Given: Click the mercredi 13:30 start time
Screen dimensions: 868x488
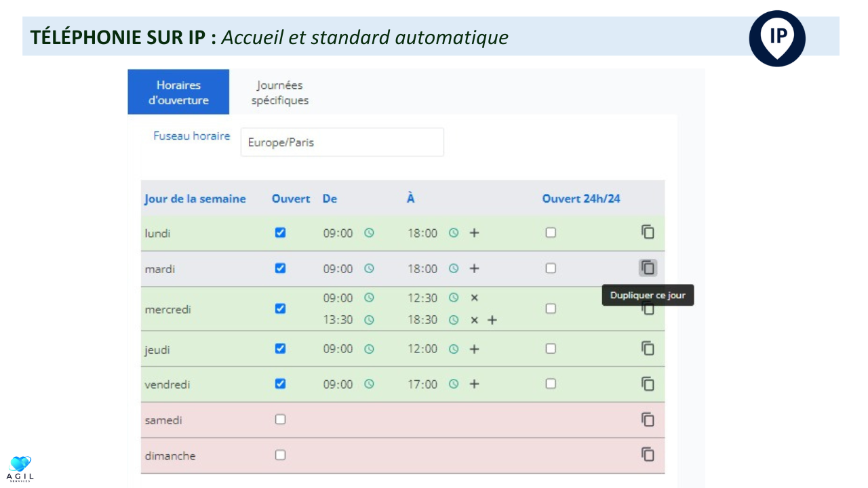Looking at the screenshot, I should click(x=338, y=320).
